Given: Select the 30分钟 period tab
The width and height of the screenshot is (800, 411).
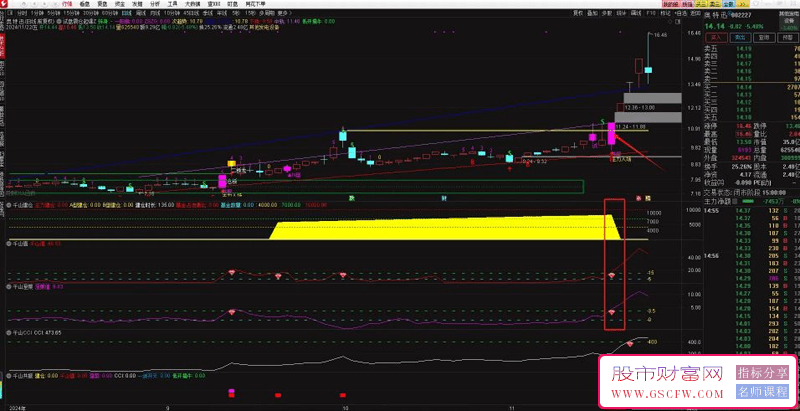Looking at the screenshot, I should (90, 12).
